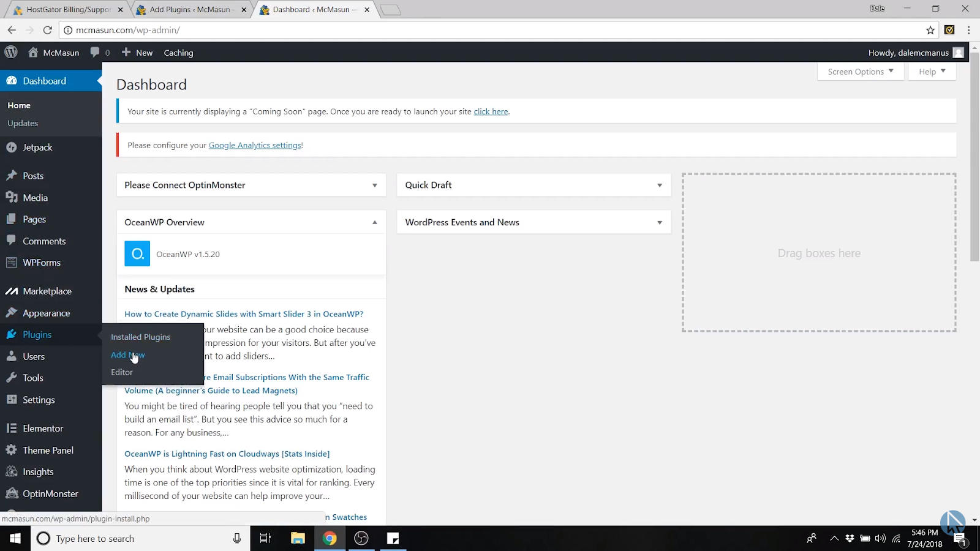Follow the 'click here' launch link

491,111
